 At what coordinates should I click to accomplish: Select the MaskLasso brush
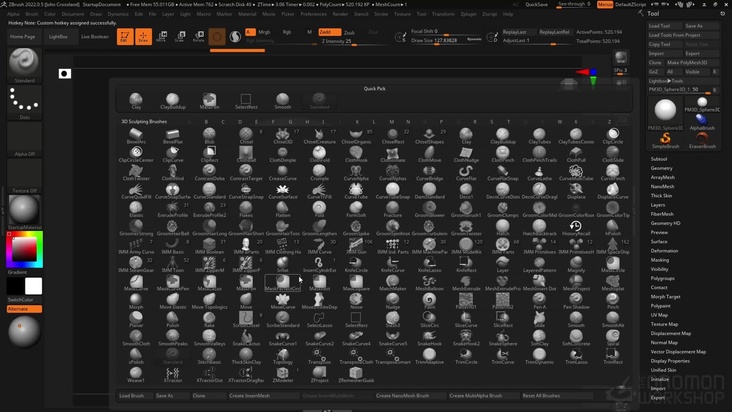click(210, 283)
